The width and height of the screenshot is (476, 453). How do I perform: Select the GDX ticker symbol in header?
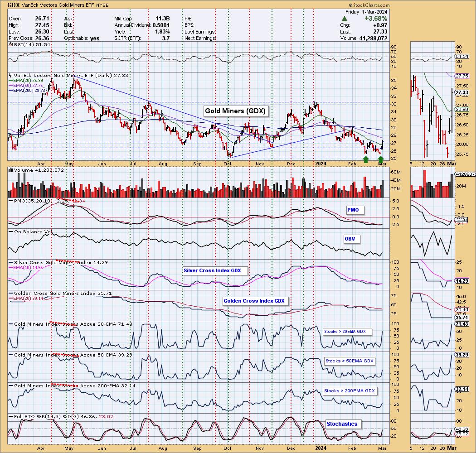coord(13,5)
